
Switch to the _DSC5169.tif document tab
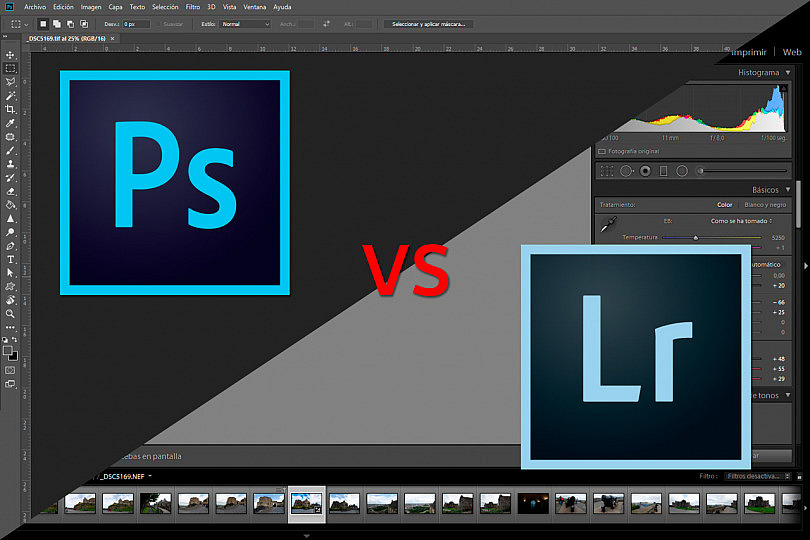(66, 39)
